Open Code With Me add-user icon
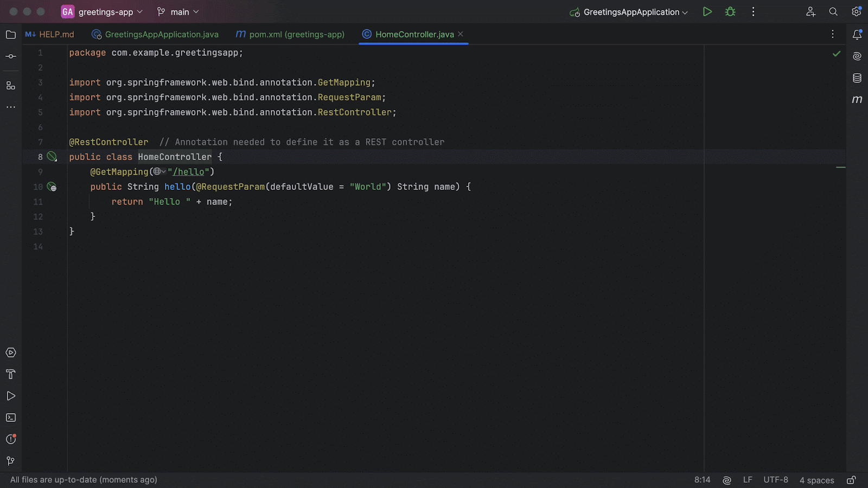 (x=810, y=12)
